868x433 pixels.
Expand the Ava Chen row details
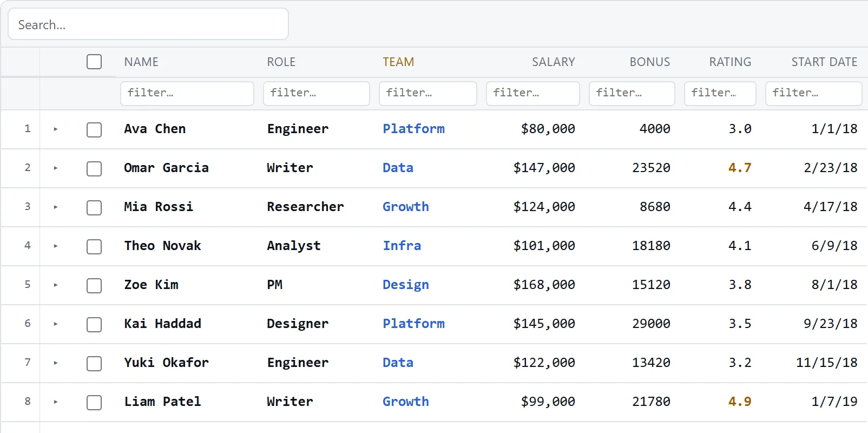pyautogui.click(x=56, y=129)
